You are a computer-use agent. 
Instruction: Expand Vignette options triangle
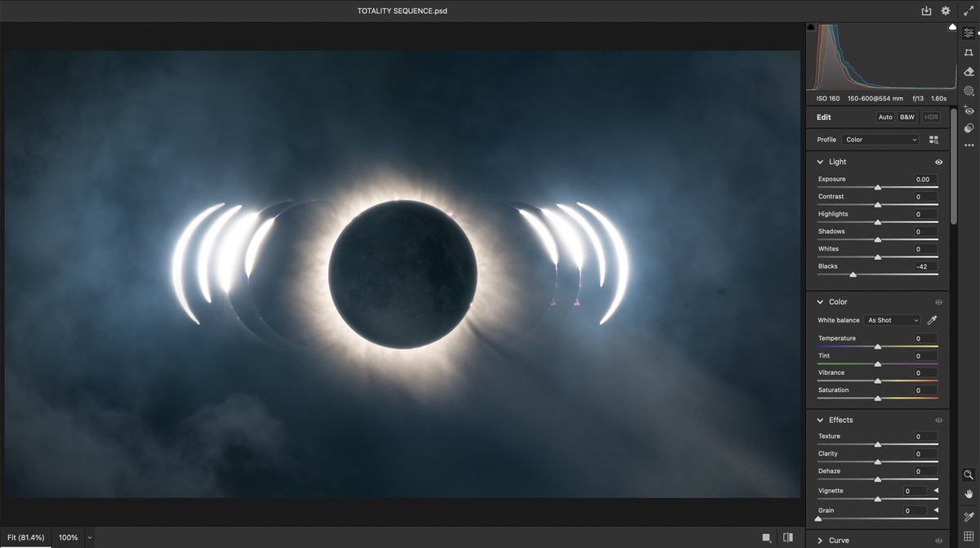[936, 491]
